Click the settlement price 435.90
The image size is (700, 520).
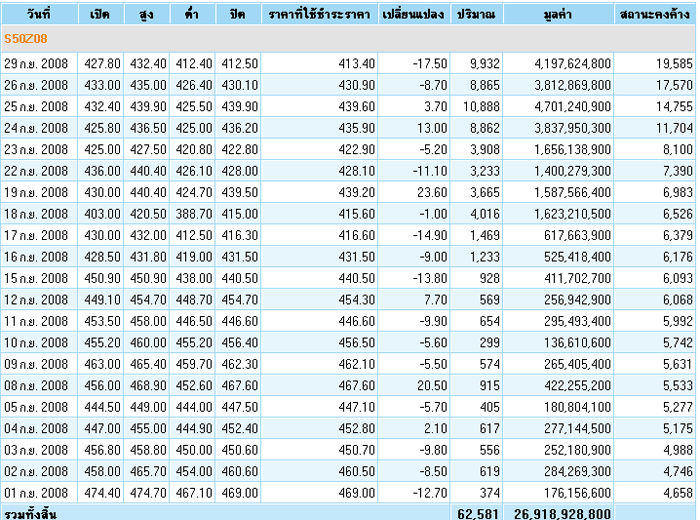tap(357, 128)
